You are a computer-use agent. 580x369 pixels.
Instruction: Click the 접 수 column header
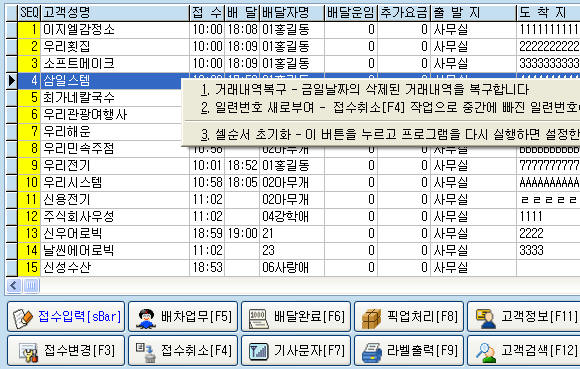[x=207, y=13]
